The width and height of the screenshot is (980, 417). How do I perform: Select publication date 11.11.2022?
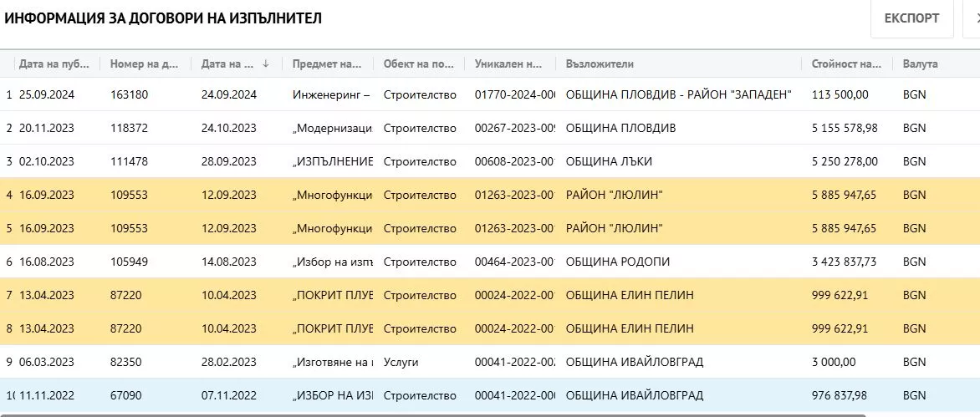(x=47, y=395)
